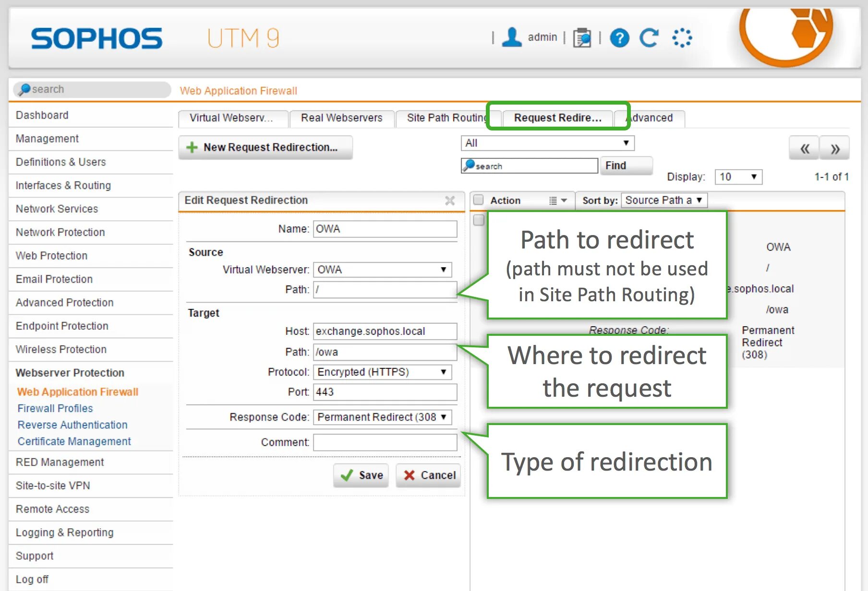The width and height of the screenshot is (868, 591).
Task: Click Log off in sidebar
Action: pyautogui.click(x=91, y=579)
